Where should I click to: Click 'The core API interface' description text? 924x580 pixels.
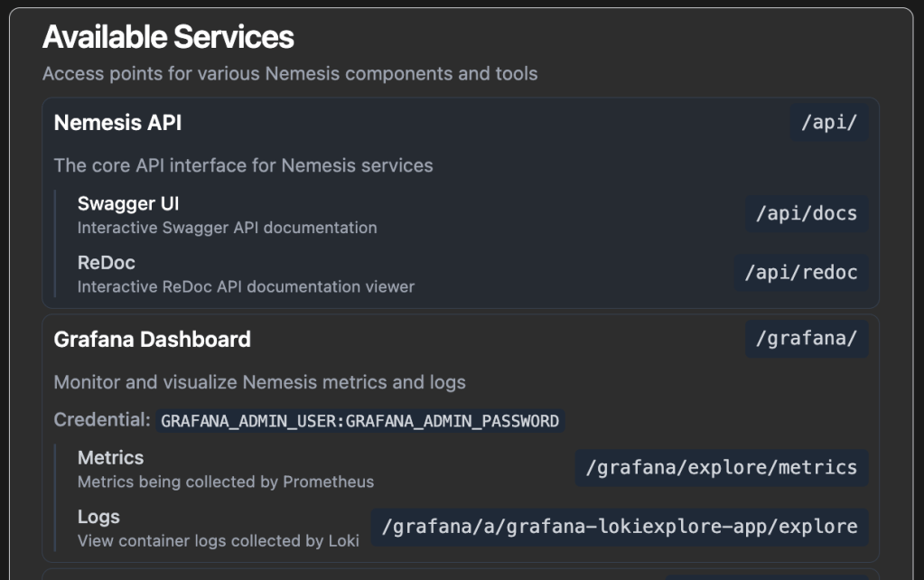[243, 165]
